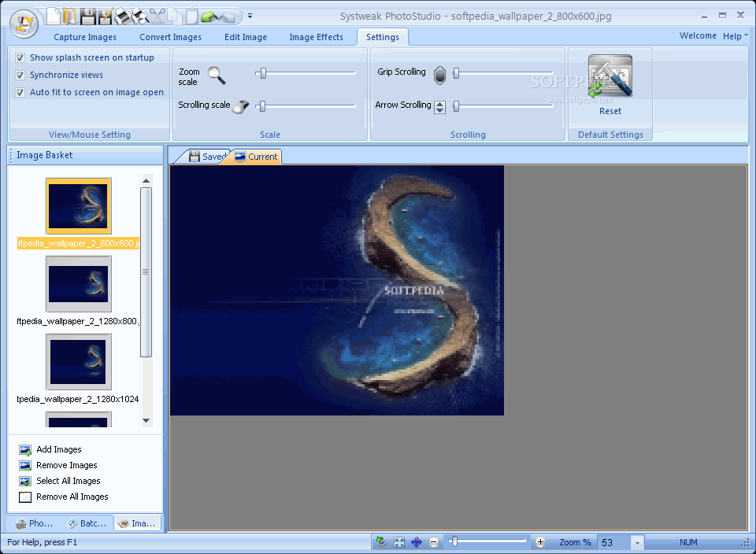Click the Zoom % value field
The width and height of the screenshot is (756, 554).
(613, 543)
